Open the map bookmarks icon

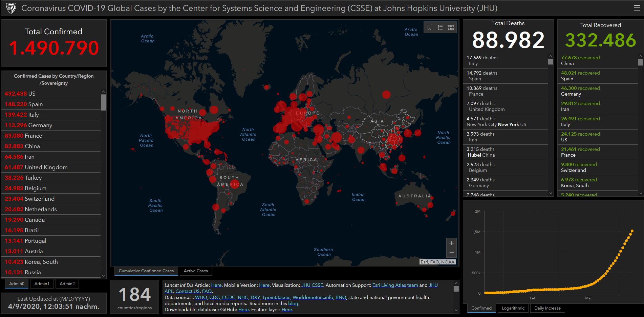(x=429, y=27)
